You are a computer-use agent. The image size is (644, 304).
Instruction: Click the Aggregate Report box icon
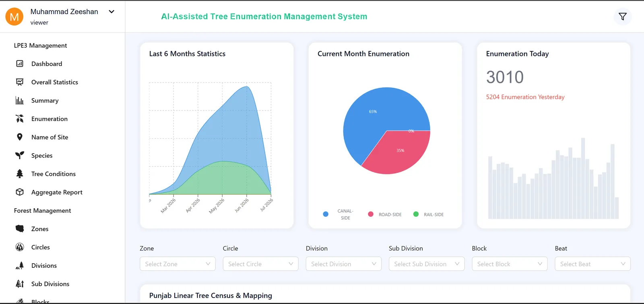pyautogui.click(x=19, y=192)
